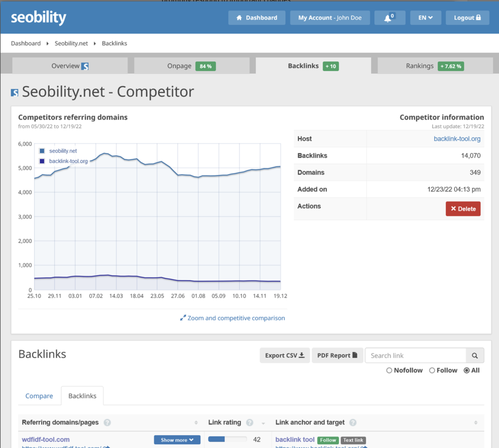Click help icon next to Link anchor and target
The width and height of the screenshot is (499, 448).
pos(353,423)
